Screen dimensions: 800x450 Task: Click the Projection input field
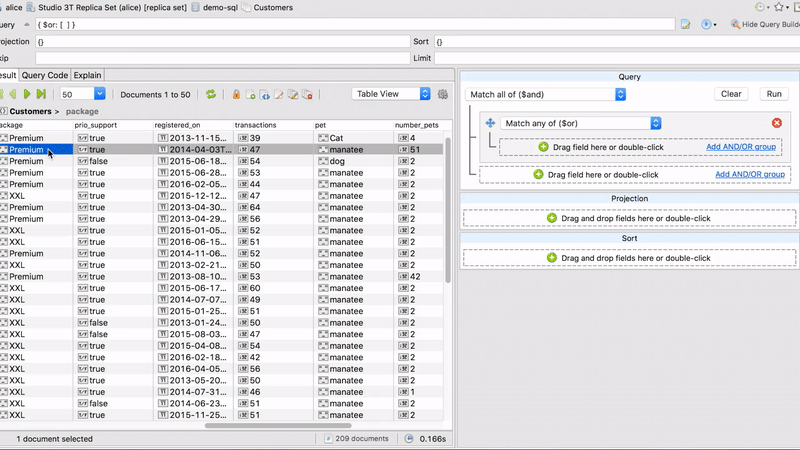(x=222, y=41)
